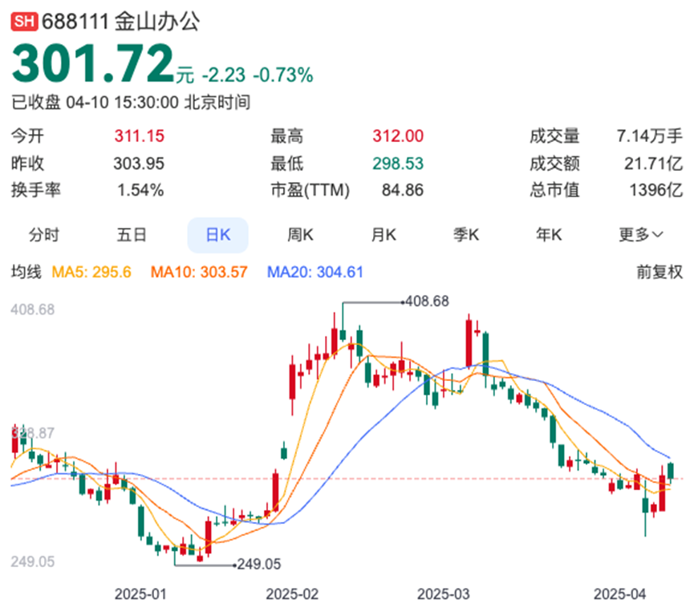Select the 日K chart tab
The height and width of the screenshot is (616, 694).
[217, 235]
